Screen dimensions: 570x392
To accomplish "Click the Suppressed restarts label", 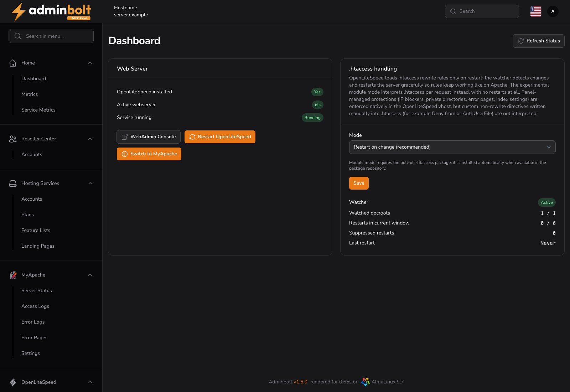I will [x=372, y=233].
